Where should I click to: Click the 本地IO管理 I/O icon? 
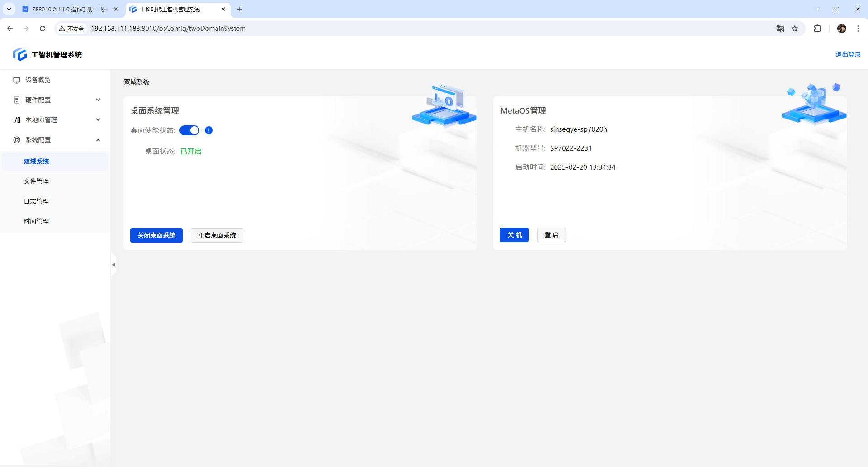pos(17,120)
